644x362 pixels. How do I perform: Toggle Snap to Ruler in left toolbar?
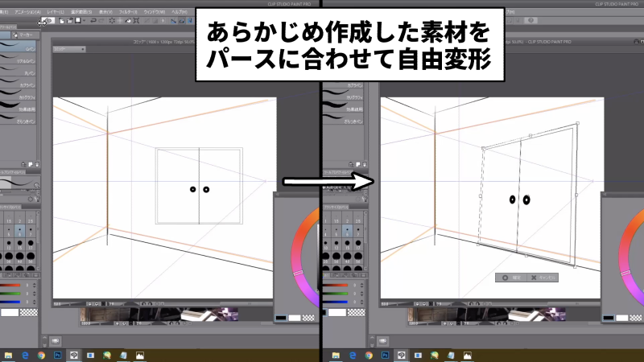tap(174, 21)
